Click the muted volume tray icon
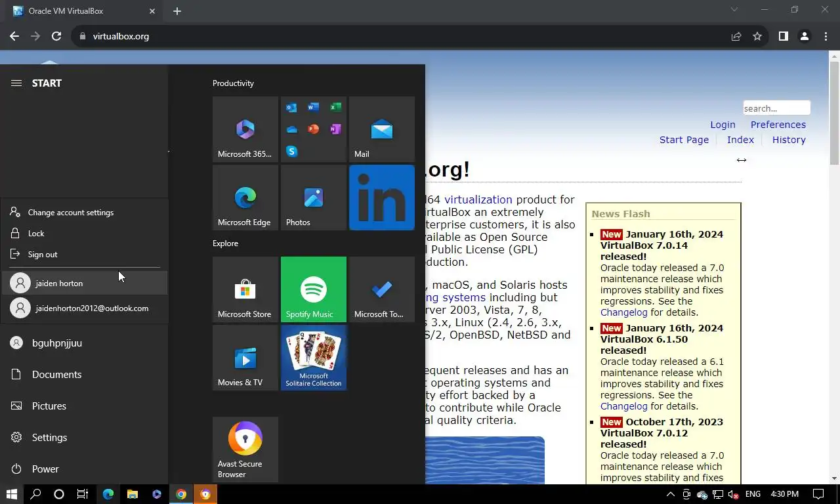Image resolution: width=840 pixels, height=504 pixels. coord(734,494)
